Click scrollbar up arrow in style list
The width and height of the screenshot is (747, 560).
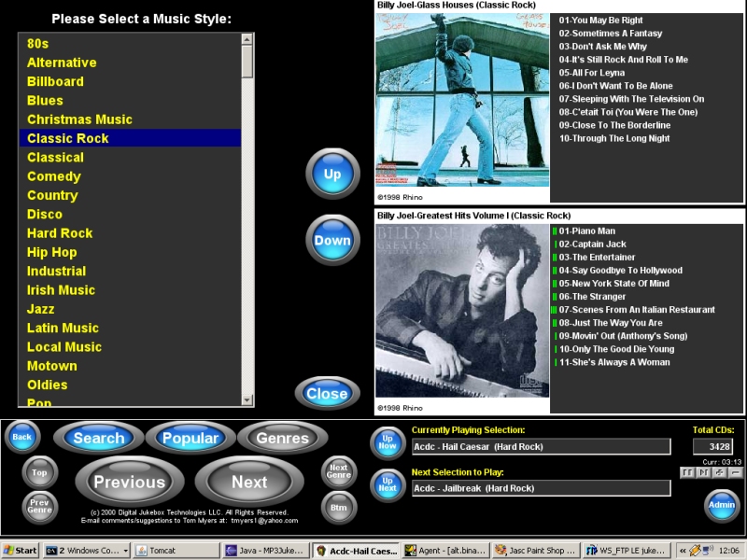coord(247,39)
